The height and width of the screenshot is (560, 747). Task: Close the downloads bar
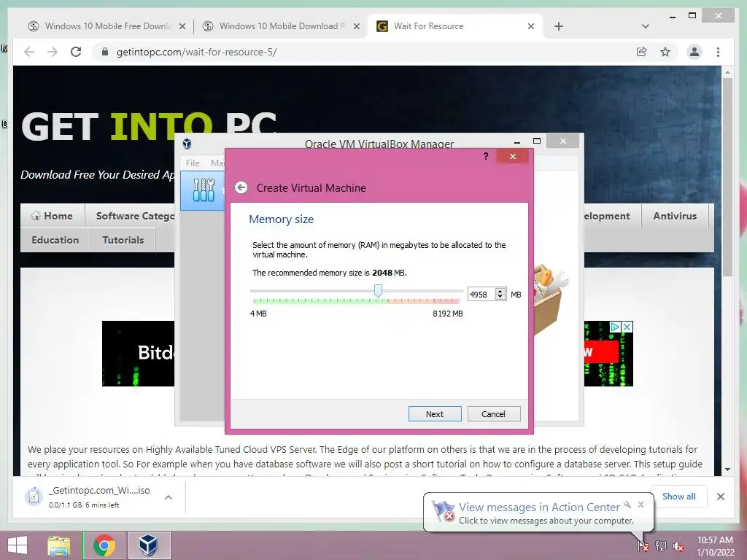point(720,497)
